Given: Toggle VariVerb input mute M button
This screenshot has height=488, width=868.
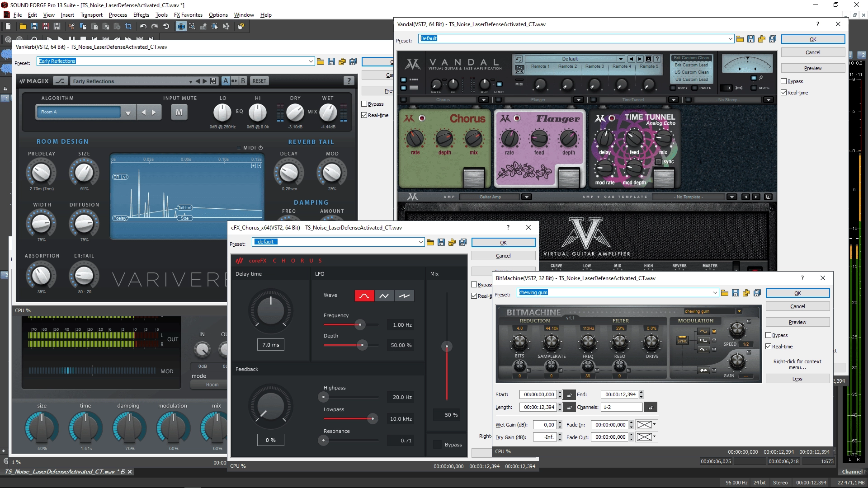Looking at the screenshot, I should click(x=179, y=112).
